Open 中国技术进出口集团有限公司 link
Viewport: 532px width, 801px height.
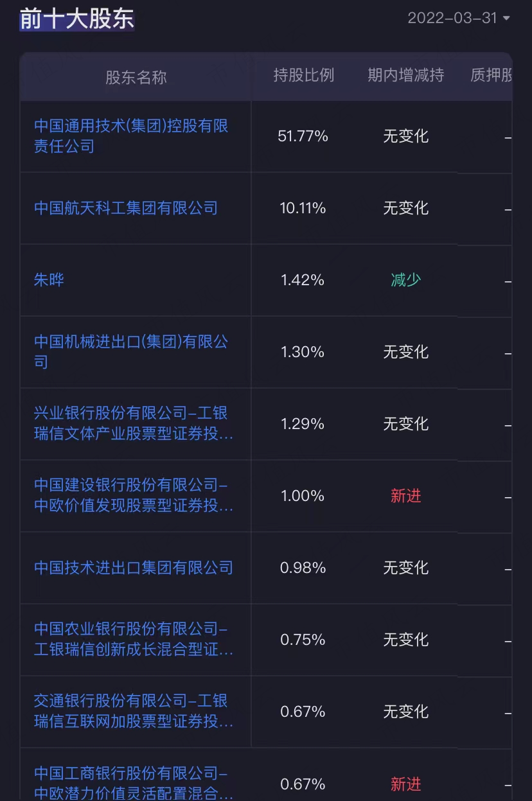134,568
